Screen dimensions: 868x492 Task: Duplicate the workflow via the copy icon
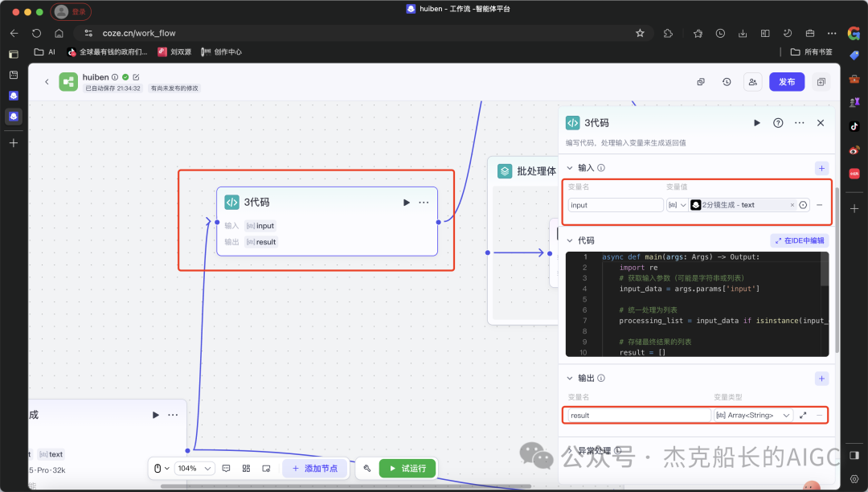[x=701, y=82]
